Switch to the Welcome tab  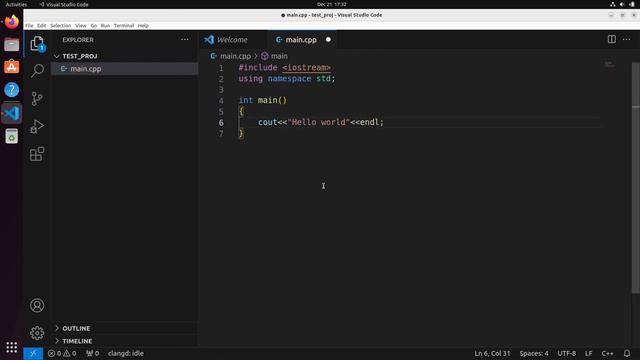(232, 40)
